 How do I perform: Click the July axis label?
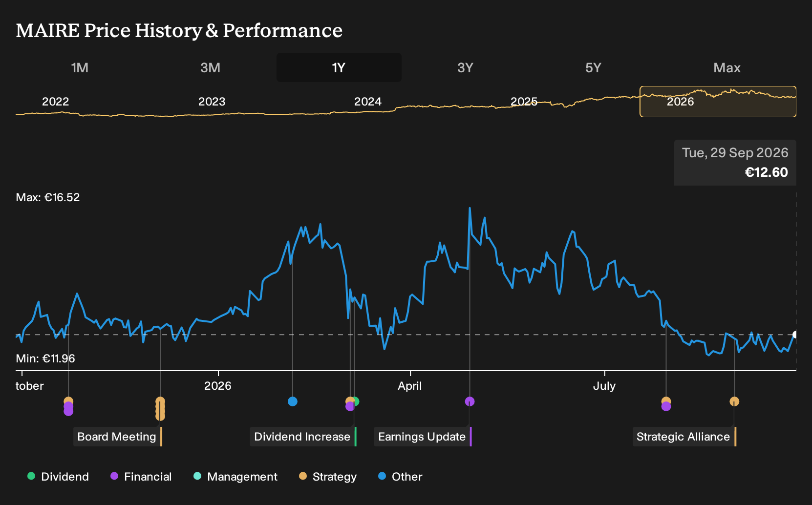point(604,386)
